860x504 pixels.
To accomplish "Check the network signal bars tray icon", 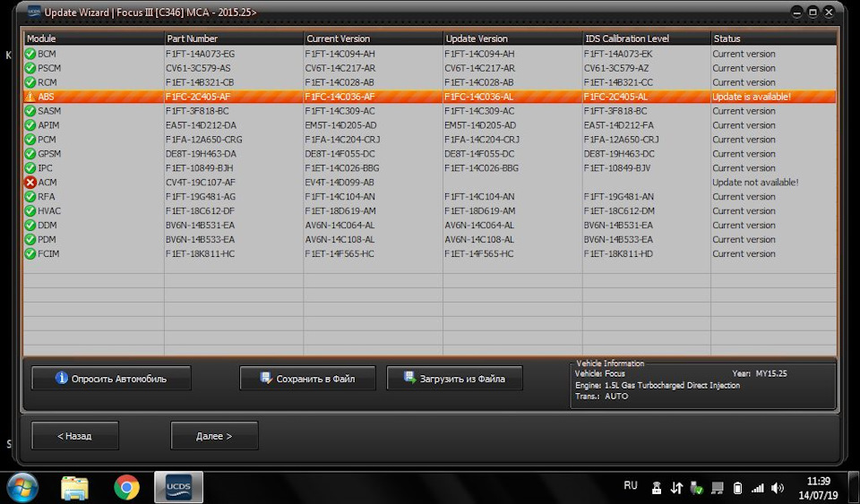I will [x=758, y=488].
